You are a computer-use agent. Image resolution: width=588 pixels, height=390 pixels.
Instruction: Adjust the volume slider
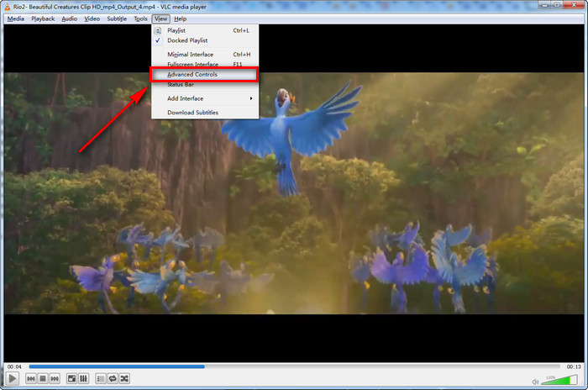pyautogui.click(x=559, y=380)
